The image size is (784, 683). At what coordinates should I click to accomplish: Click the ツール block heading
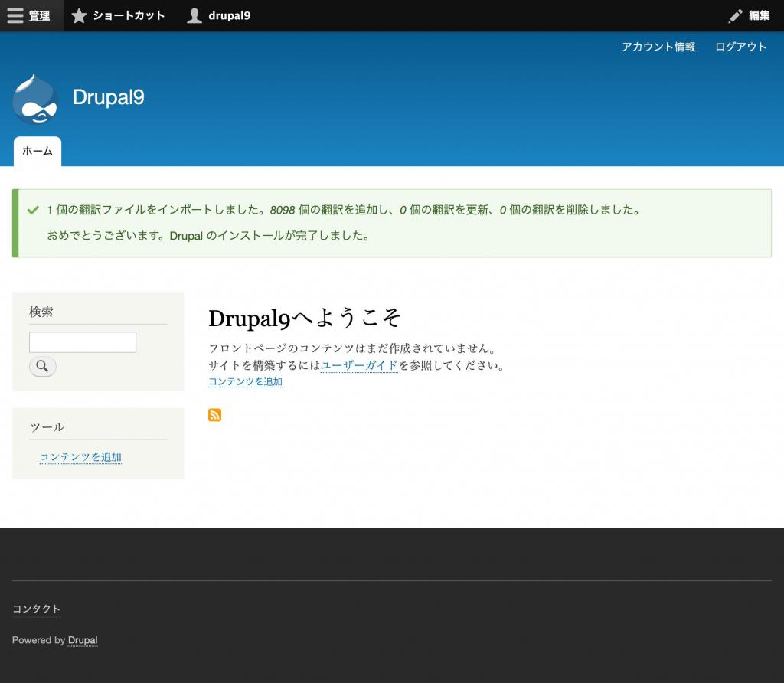pos(47,427)
